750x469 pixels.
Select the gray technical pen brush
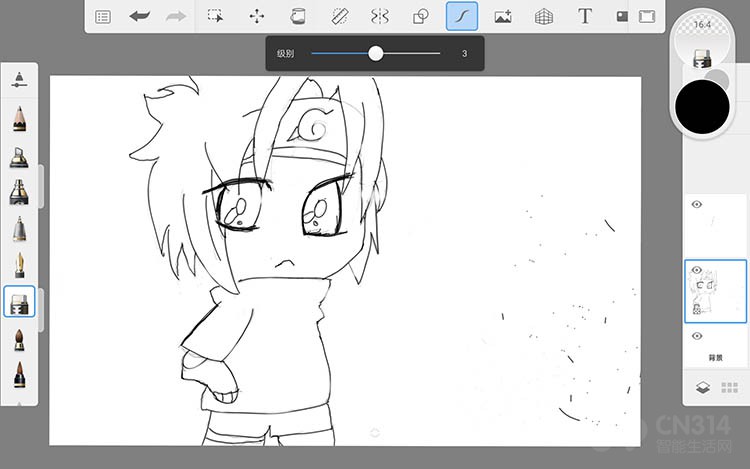pyautogui.click(x=19, y=229)
